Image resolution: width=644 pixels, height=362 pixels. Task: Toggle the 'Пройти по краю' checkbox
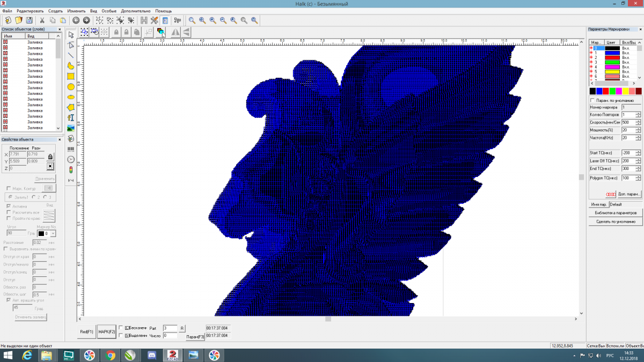[x=8, y=218]
